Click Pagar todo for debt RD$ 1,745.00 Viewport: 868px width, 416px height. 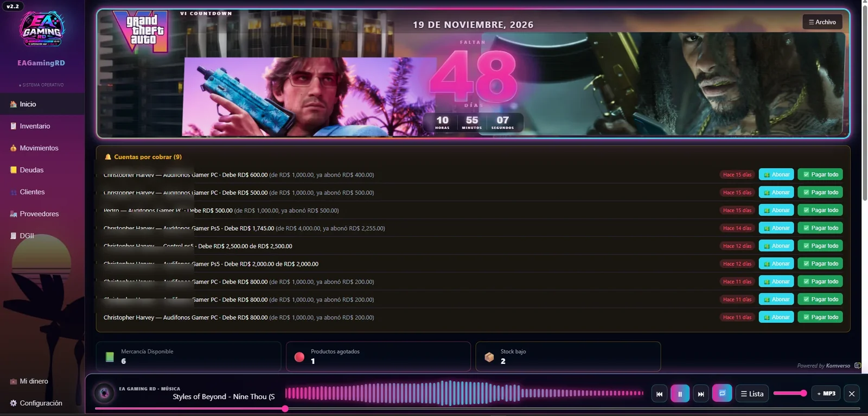click(820, 228)
